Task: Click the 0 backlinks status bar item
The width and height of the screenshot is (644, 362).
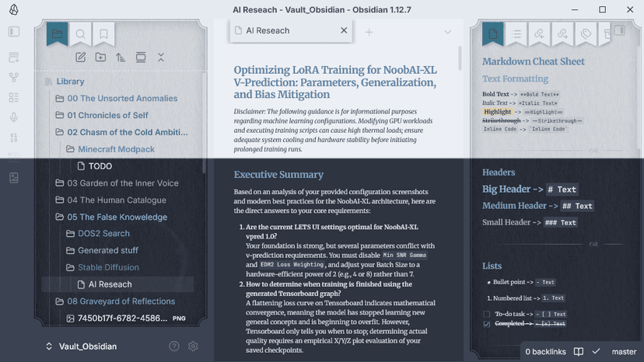Action: [x=545, y=352]
